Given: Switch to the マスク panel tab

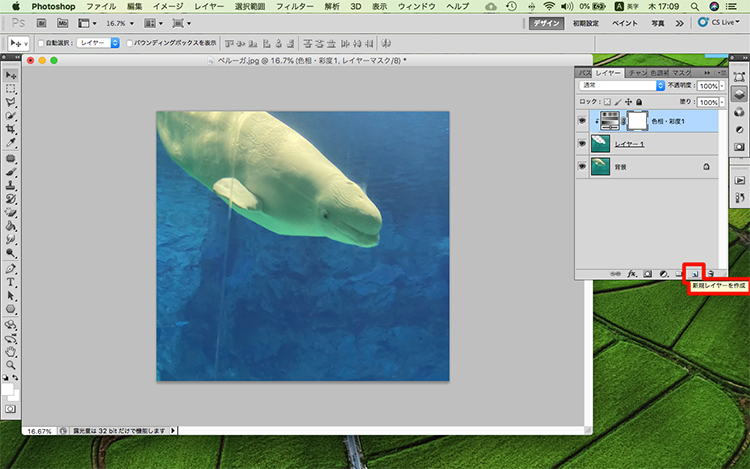Looking at the screenshot, I should 681,73.
